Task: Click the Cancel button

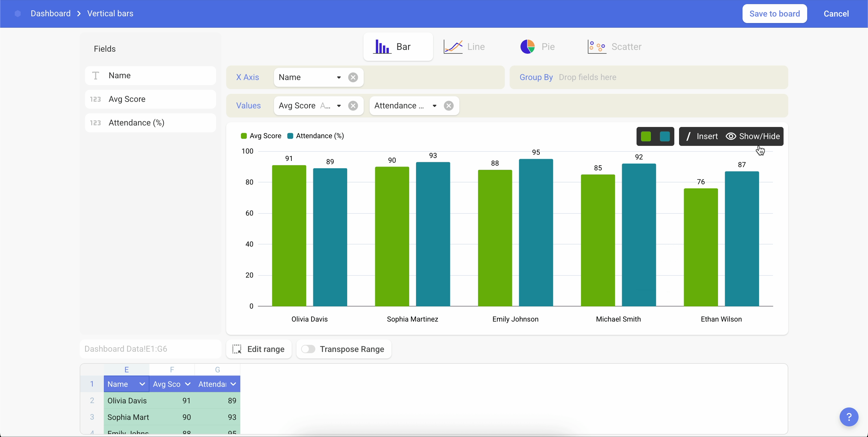Action: coord(836,14)
